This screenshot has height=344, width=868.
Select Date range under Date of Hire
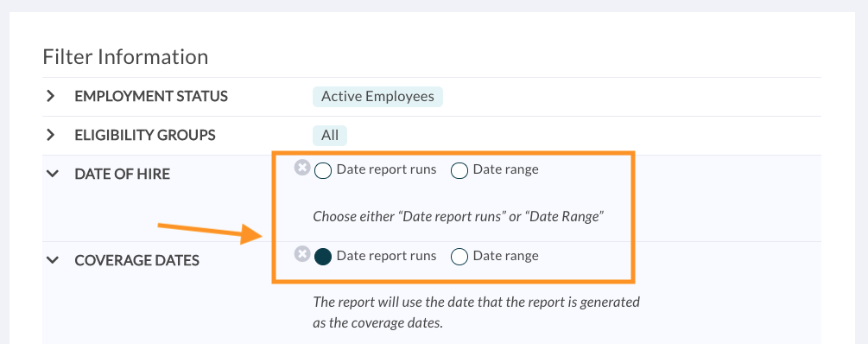tap(459, 170)
